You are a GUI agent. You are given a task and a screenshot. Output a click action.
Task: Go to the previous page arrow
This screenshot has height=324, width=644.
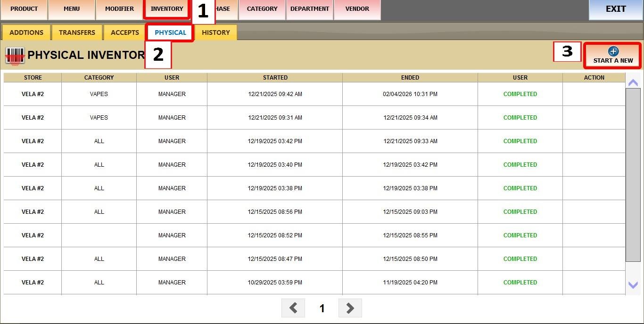tap(293, 308)
